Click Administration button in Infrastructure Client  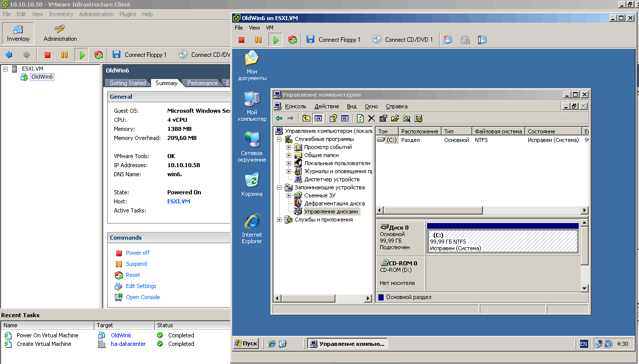pos(60,33)
